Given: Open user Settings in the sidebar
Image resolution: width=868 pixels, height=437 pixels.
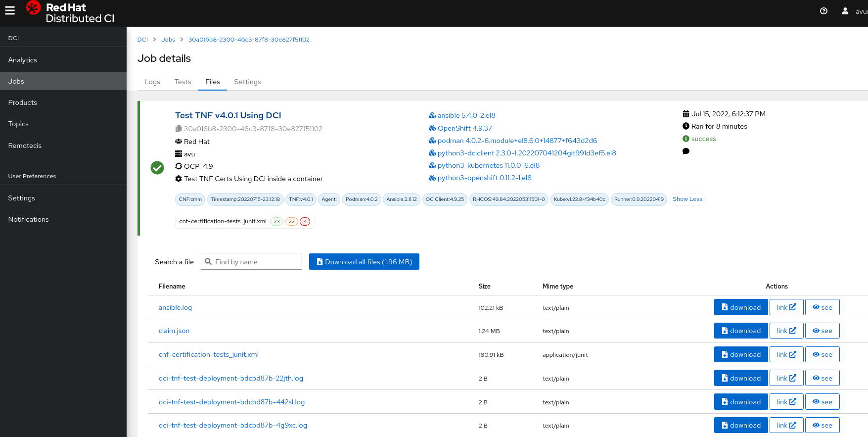Looking at the screenshot, I should coord(63,198).
